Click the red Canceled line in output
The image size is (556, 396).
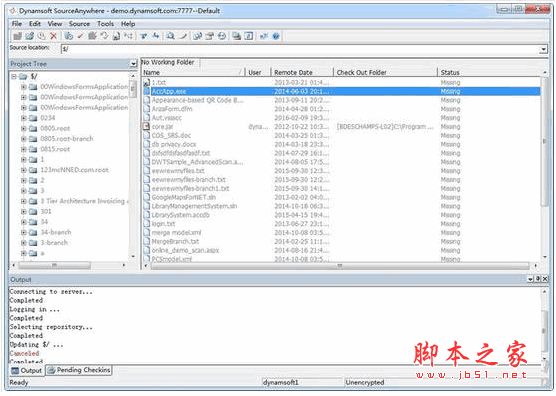click(x=24, y=353)
